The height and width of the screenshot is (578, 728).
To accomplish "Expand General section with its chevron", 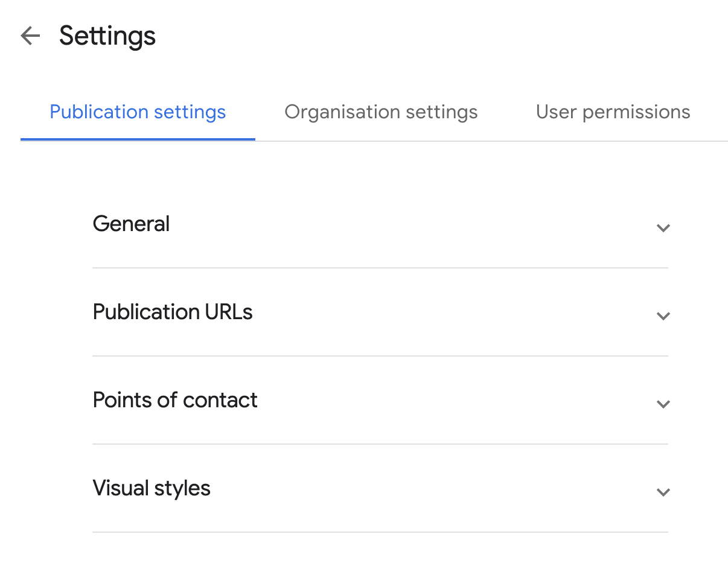I will 663,228.
